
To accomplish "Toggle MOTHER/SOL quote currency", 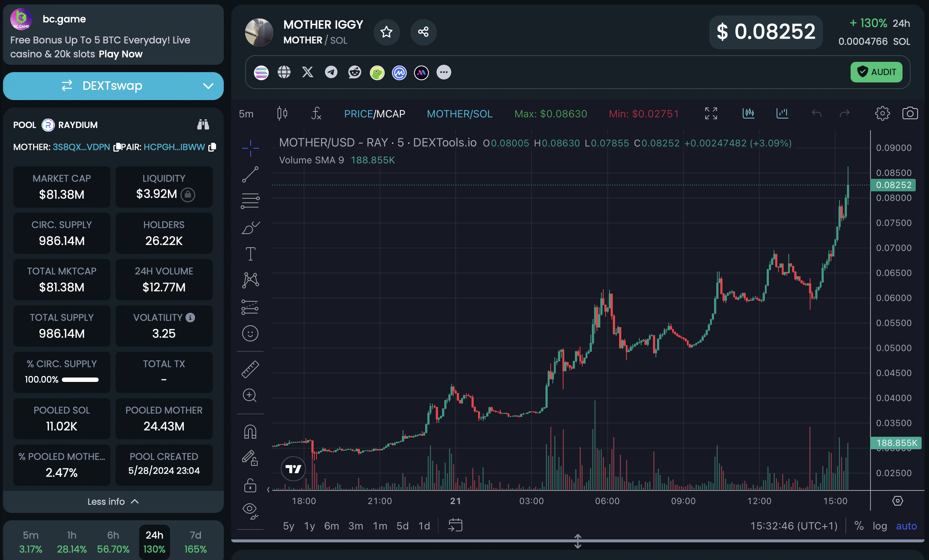I will click(x=460, y=114).
